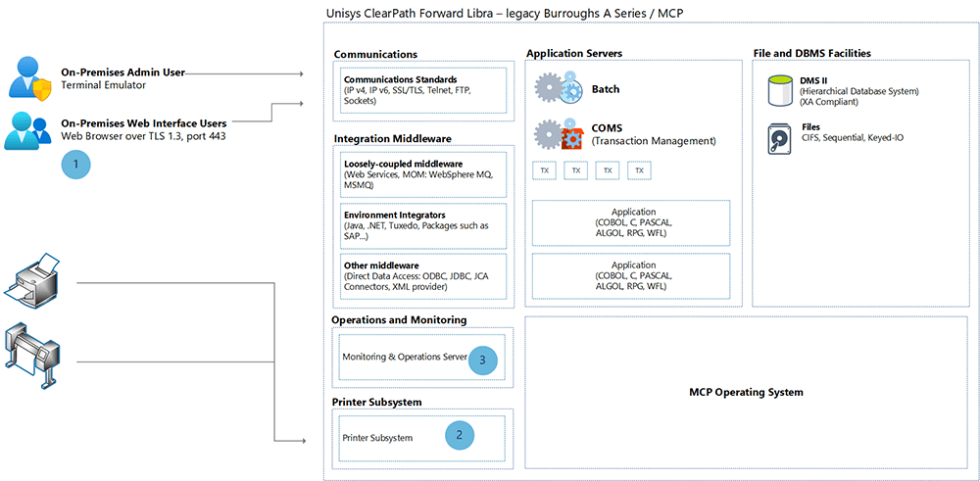980x481 pixels.
Task: Click the MCP Operating System label
Action: (746, 392)
